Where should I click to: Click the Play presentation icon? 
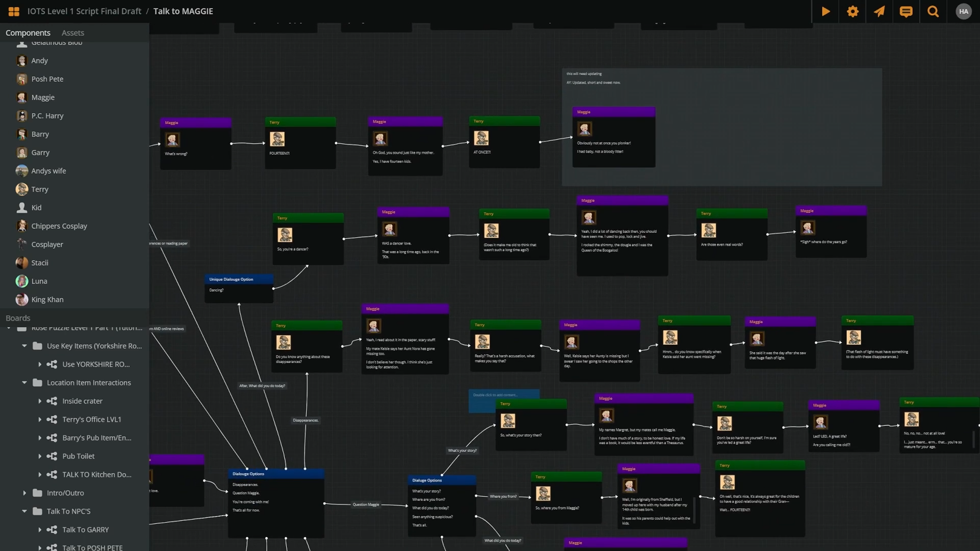[825, 11]
